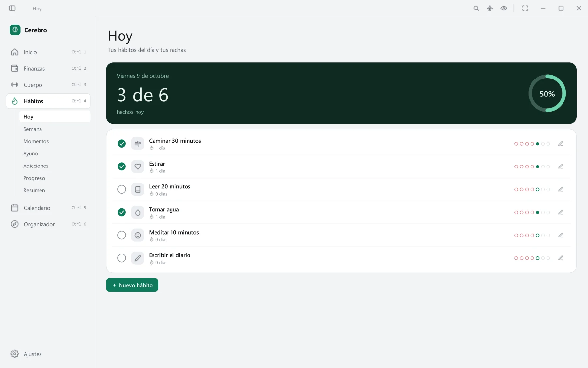Viewport: 588px width, 368px height.
Task: Mark Leer 20 minutos as done
Action: click(x=122, y=189)
